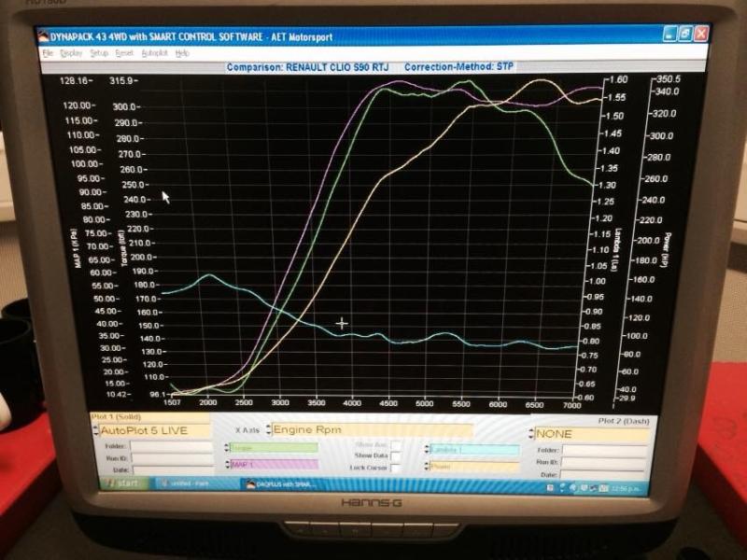Screen dimensions: 747x560
Task: Toggle the Show Ave. checkbox
Action: pyautogui.click(x=395, y=445)
